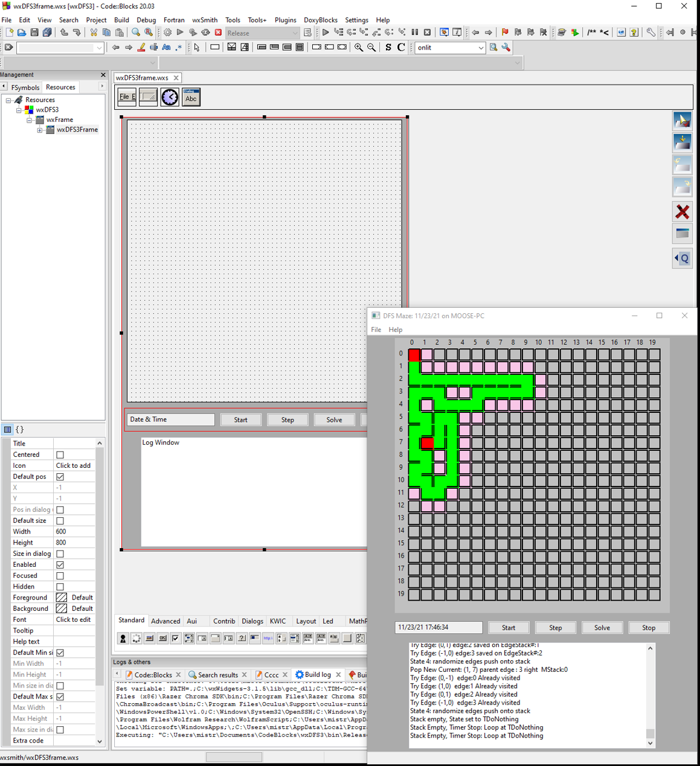Open the wxSmith menu

tap(204, 20)
